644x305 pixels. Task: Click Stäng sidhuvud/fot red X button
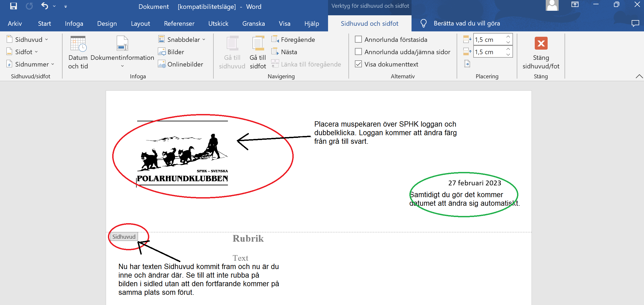(541, 43)
